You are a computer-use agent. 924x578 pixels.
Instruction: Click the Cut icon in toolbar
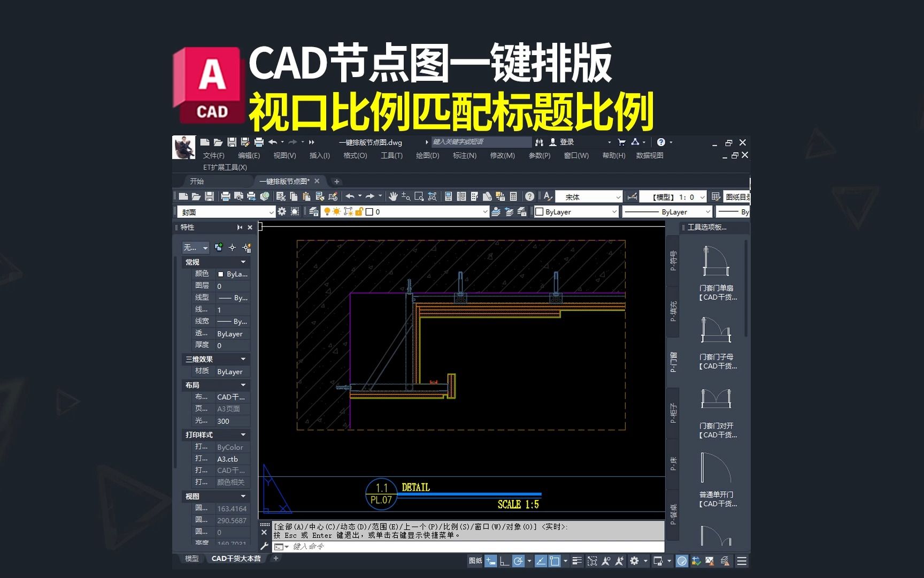coord(281,197)
